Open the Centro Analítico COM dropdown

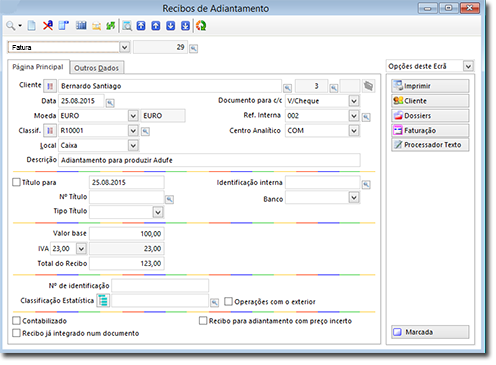(354, 130)
